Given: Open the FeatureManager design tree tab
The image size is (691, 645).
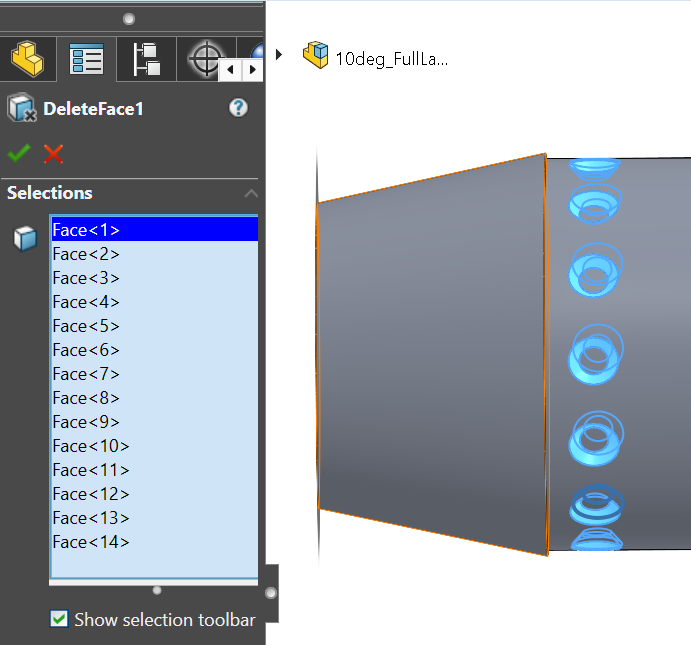Looking at the screenshot, I should [x=27, y=59].
